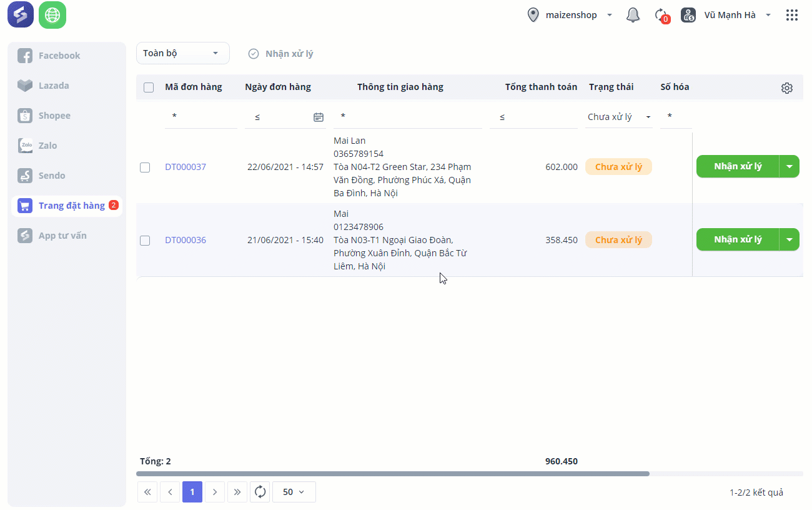The image size is (812, 510).
Task: Open Shopee channel in sidebar
Action: (54, 116)
